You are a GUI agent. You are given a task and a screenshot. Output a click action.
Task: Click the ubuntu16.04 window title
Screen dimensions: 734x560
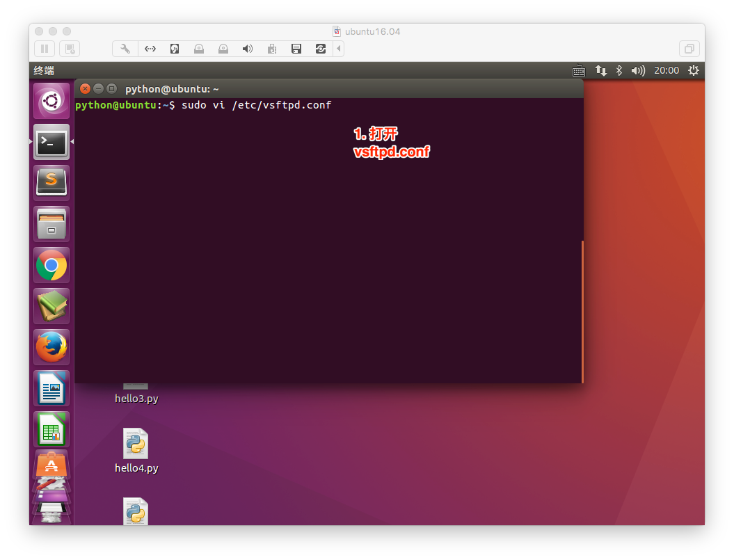pyautogui.click(x=372, y=31)
